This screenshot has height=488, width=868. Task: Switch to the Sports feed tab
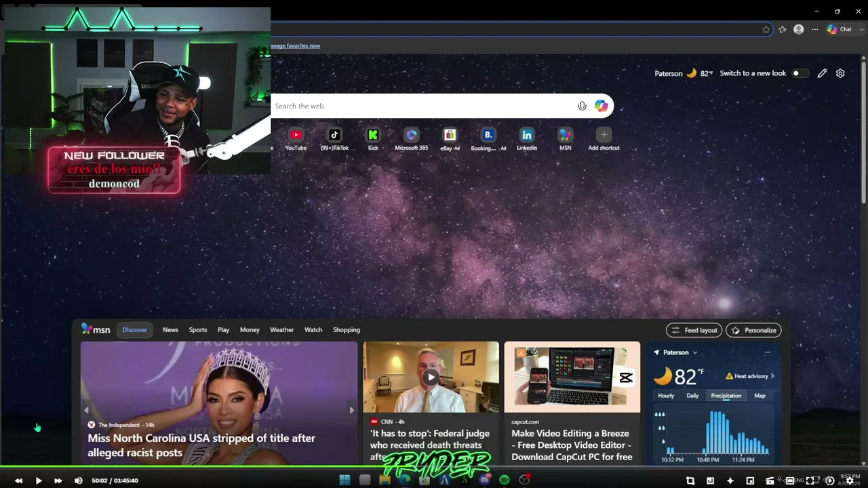(x=198, y=330)
